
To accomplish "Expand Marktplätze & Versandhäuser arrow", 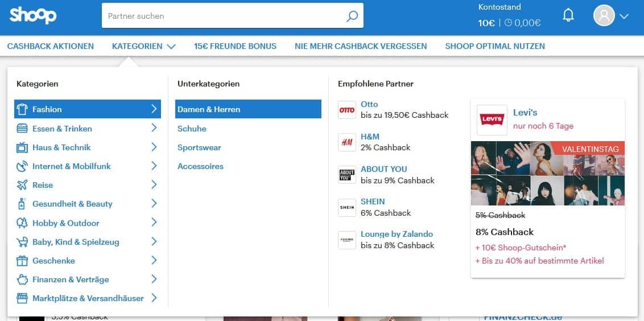I will [x=154, y=298].
